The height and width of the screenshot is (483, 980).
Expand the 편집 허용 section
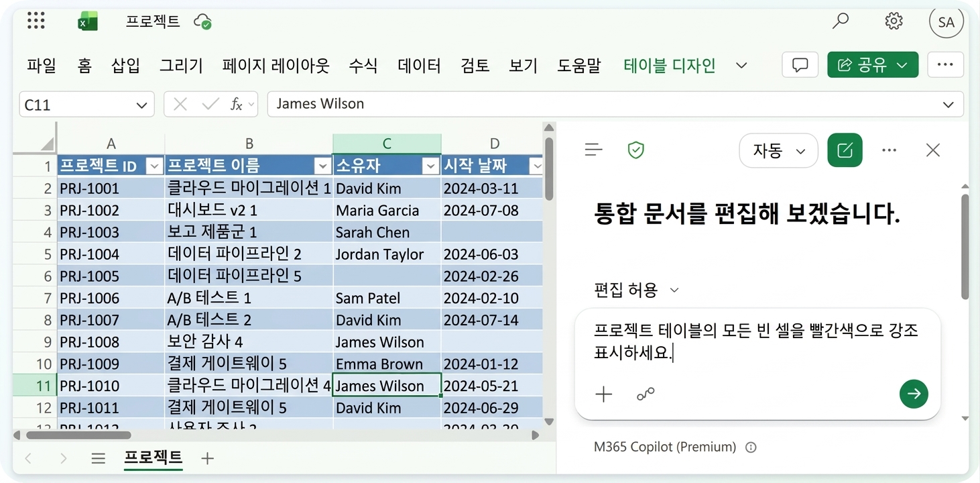(637, 290)
